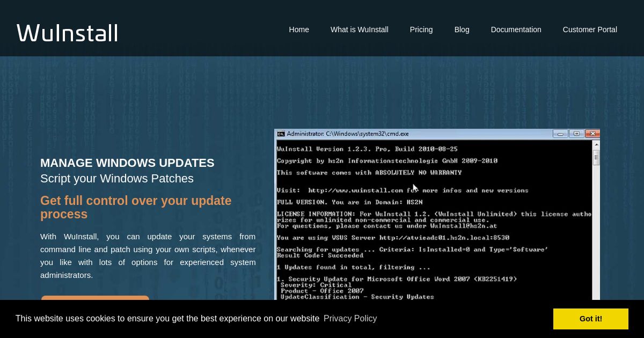Click 'You are using WSUS Server' line

pyautogui.click(x=393, y=238)
